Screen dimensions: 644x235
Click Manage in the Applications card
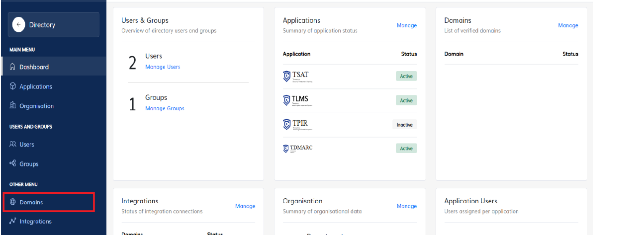coord(406,25)
